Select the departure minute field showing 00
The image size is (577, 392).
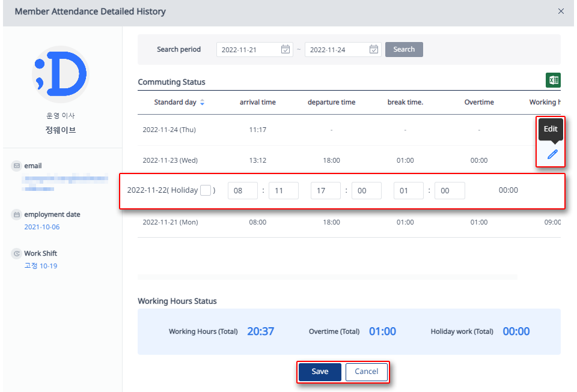click(x=366, y=190)
